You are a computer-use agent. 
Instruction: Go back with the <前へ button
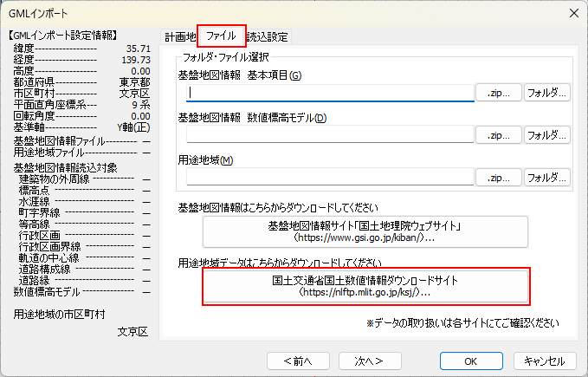click(298, 361)
